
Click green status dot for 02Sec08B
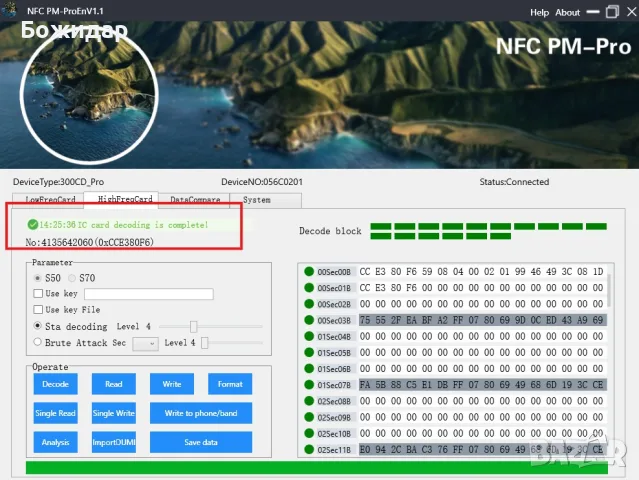click(309, 401)
